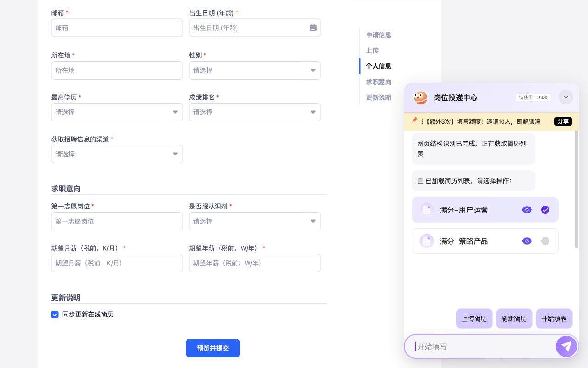Click the pin icon in the promotion banner
This screenshot has width=588, height=368.
[x=414, y=121]
